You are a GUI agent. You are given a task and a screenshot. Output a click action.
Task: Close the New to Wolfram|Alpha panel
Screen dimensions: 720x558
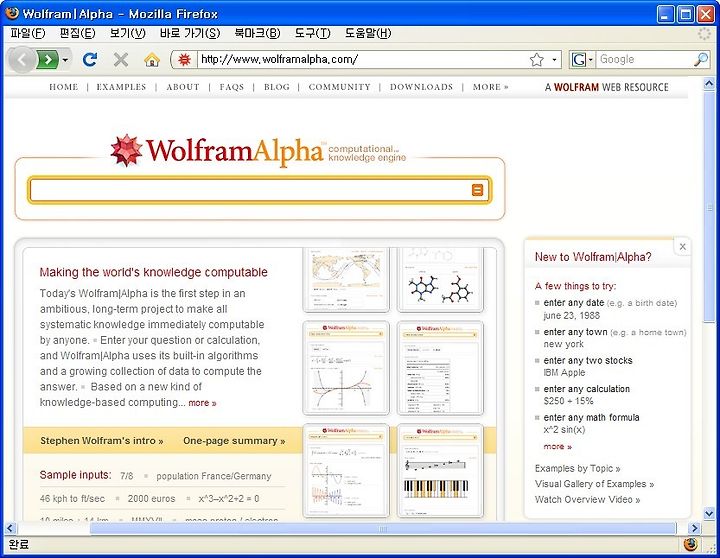point(682,247)
